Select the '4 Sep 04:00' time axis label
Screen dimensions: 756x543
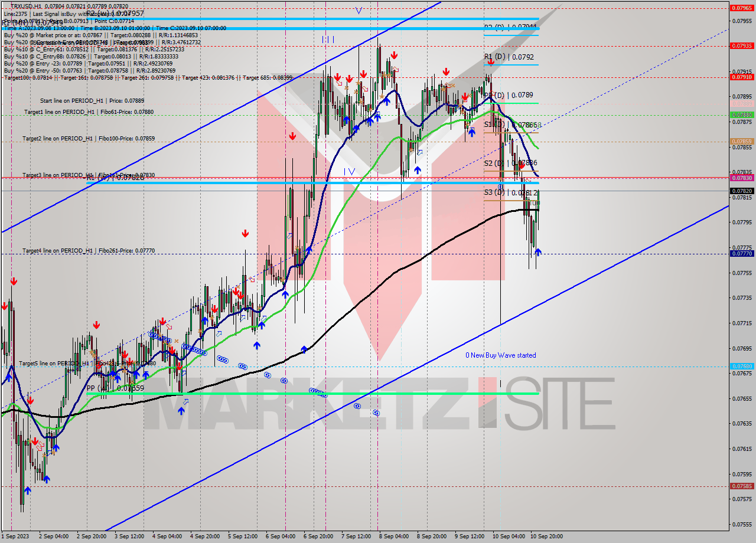[167, 537]
